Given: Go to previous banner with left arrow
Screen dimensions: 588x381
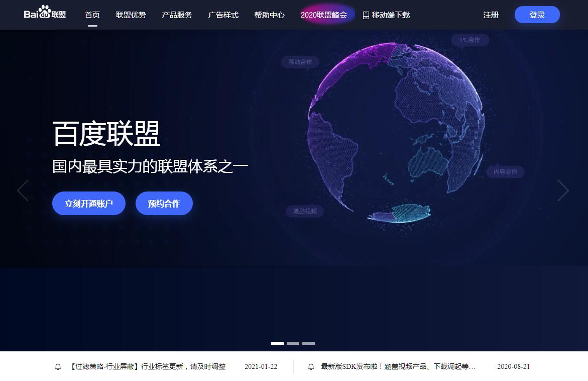Looking at the screenshot, I should [23, 190].
